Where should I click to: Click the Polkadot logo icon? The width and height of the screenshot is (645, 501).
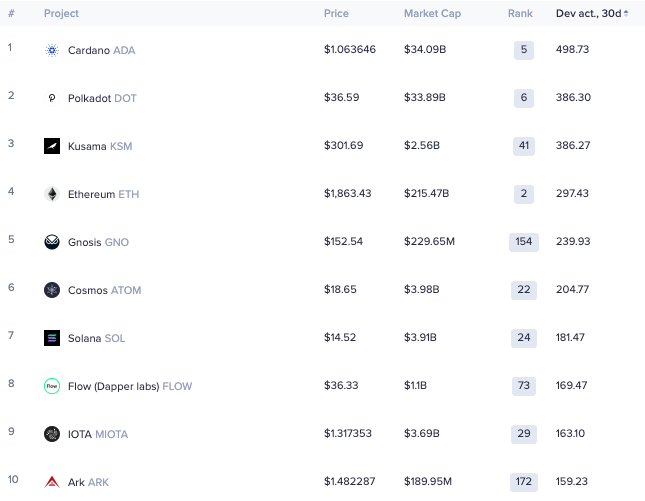click(52, 98)
